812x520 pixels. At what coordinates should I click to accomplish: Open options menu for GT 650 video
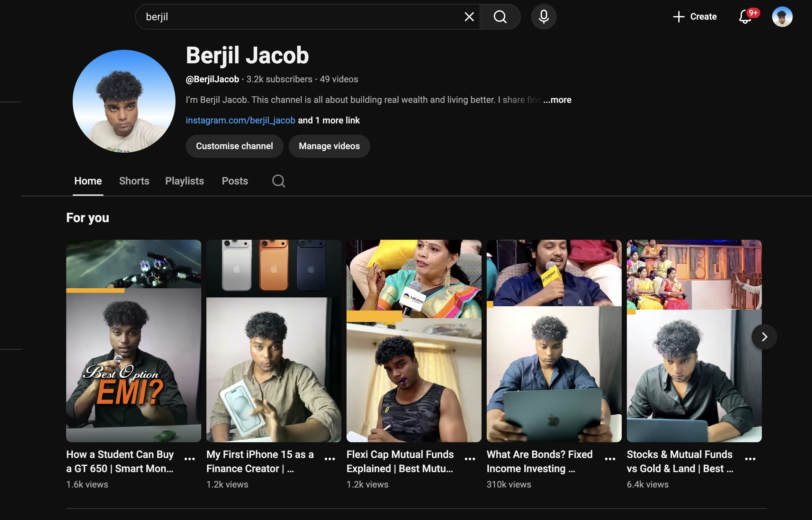coord(190,459)
